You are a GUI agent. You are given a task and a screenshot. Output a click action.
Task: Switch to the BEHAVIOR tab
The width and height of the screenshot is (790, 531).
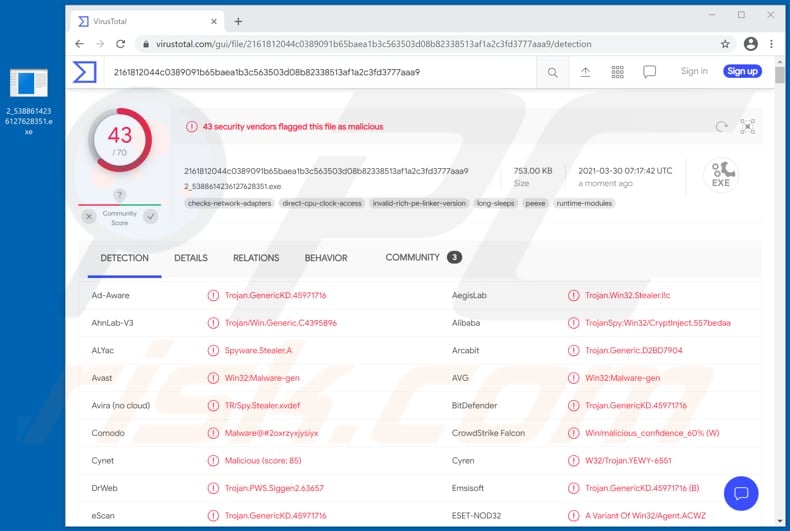(326, 258)
